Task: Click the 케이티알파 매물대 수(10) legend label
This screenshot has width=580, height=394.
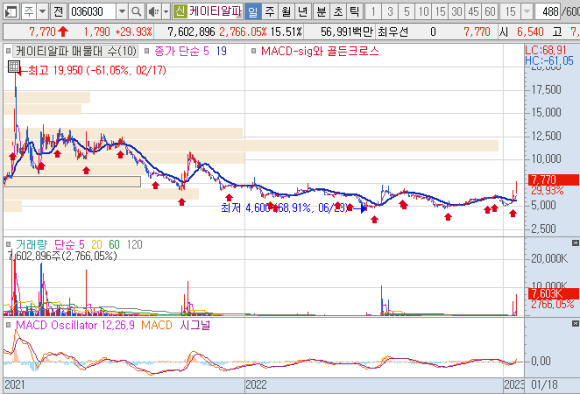Action: click(76, 51)
